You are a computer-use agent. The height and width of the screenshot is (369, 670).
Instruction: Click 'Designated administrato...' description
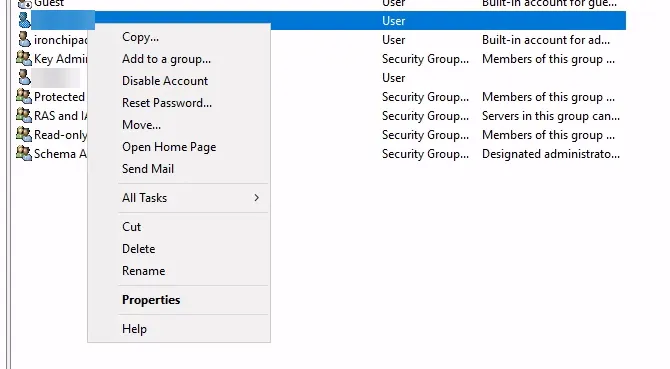coord(551,154)
